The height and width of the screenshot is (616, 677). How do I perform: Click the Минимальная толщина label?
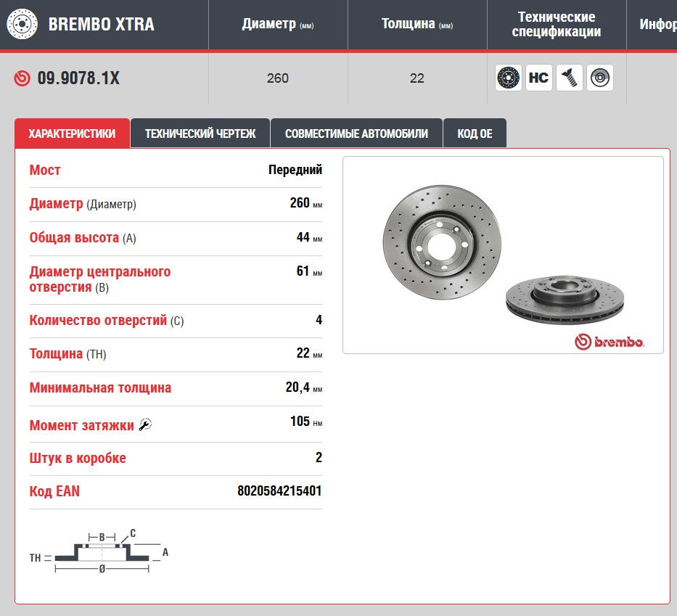click(x=100, y=387)
